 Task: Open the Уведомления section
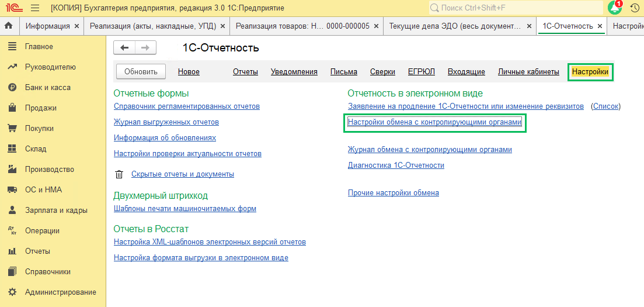[294, 72]
